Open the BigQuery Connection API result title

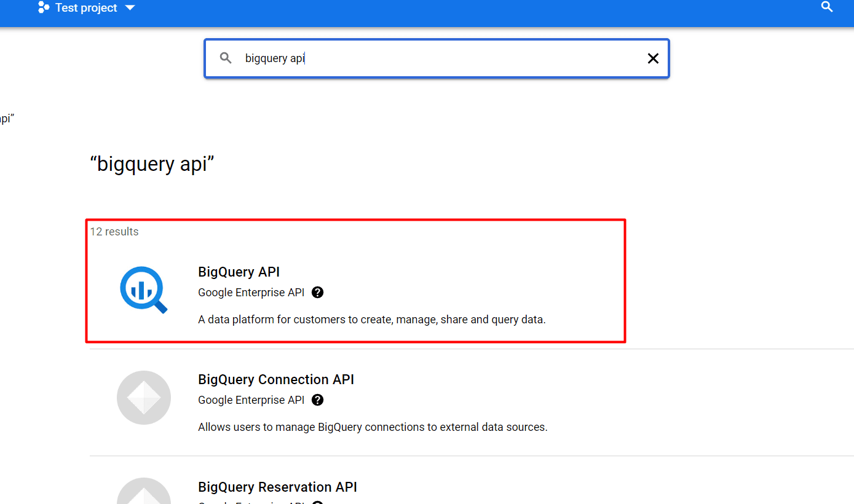point(276,379)
